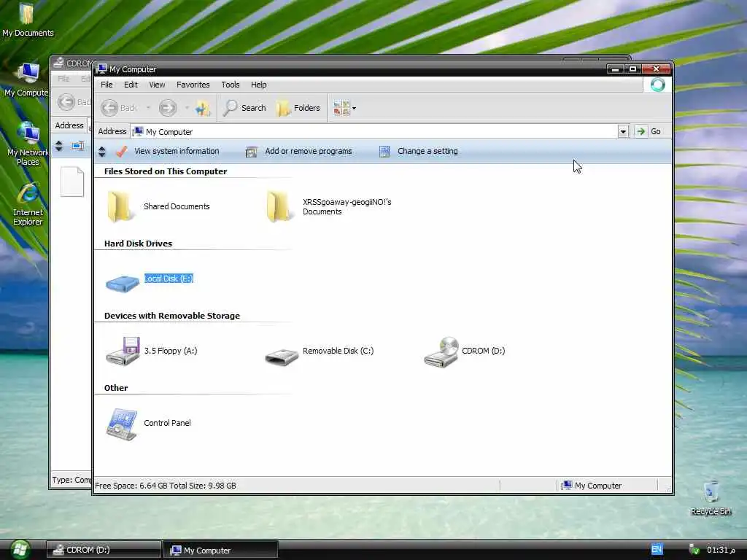
Task: Switch to CDROM (D:) taskbar button
Action: point(104,550)
